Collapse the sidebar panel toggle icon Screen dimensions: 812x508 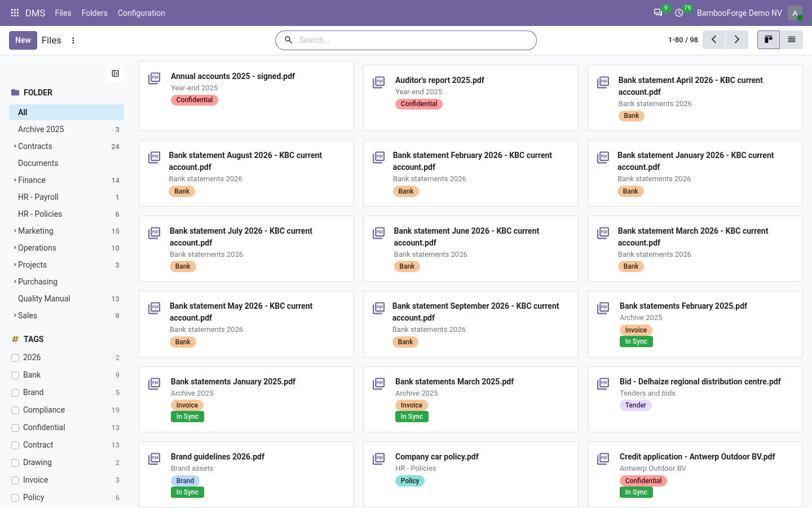click(x=115, y=73)
